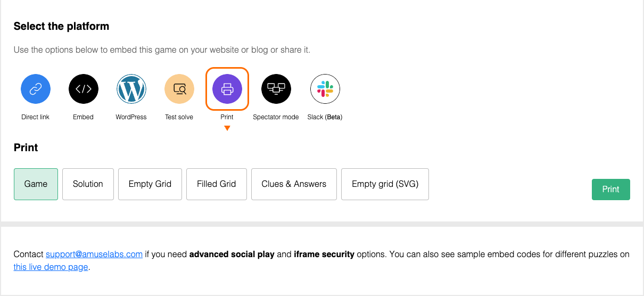Screen dimensions: 644x296
Task: Click the Spectator mode label text
Action: point(276,117)
